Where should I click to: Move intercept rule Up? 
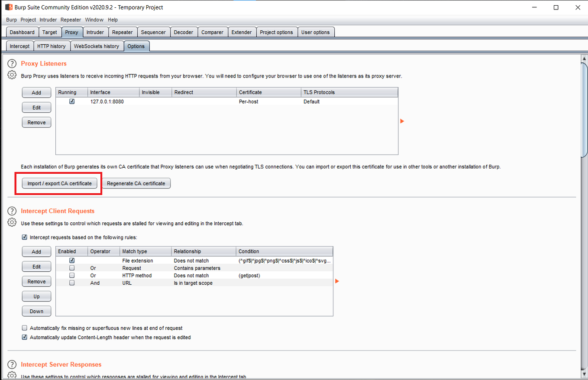(36, 296)
